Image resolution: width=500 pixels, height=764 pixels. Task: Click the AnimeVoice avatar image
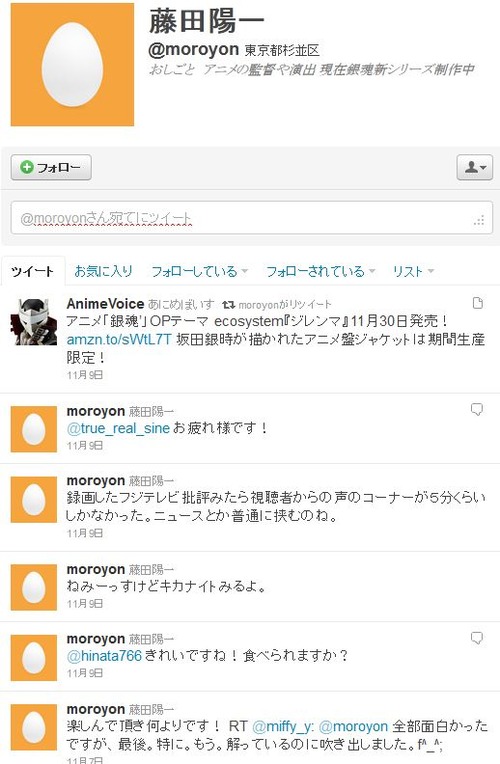34,322
